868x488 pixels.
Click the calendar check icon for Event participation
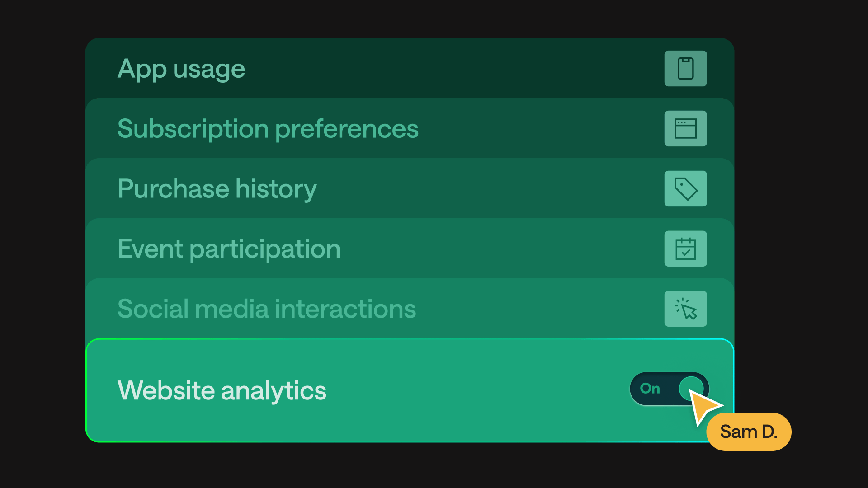pyautogui.click(x=685, y=249)
